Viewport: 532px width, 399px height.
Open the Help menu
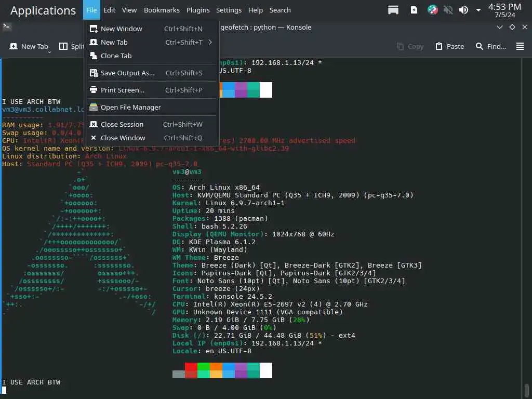click(256, 10)
